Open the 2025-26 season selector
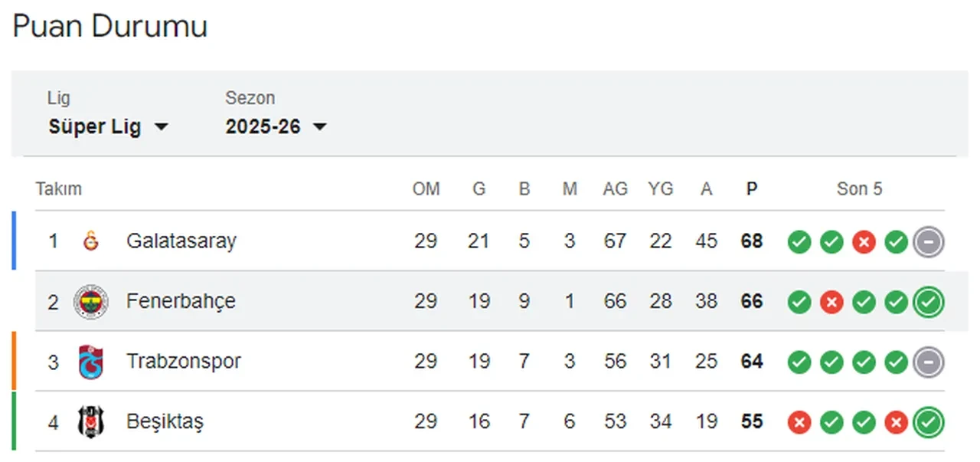 (x=277, y=126)
